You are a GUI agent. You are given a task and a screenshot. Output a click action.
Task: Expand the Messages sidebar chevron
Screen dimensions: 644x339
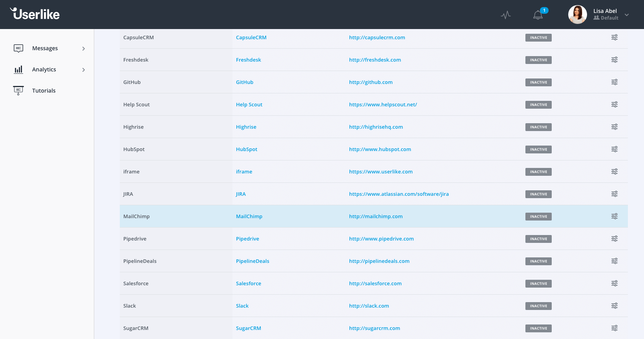tap(83, 49)
